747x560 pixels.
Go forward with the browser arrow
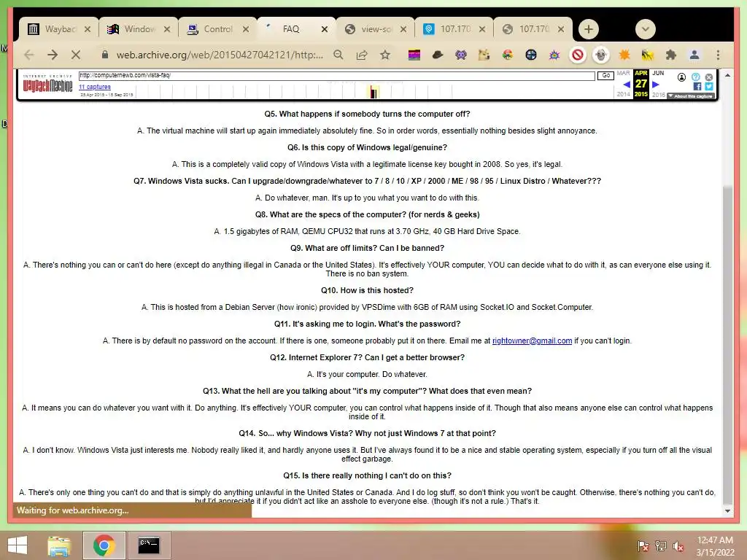point(53,55)
